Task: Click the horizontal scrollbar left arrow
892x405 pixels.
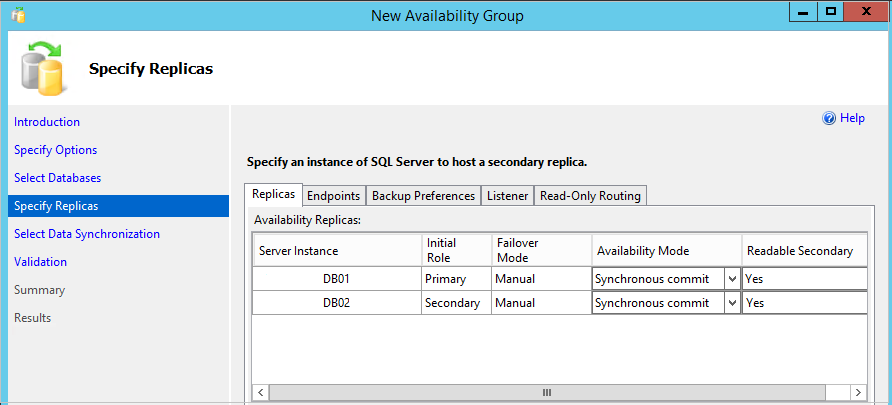Action: tap(261, 392)
